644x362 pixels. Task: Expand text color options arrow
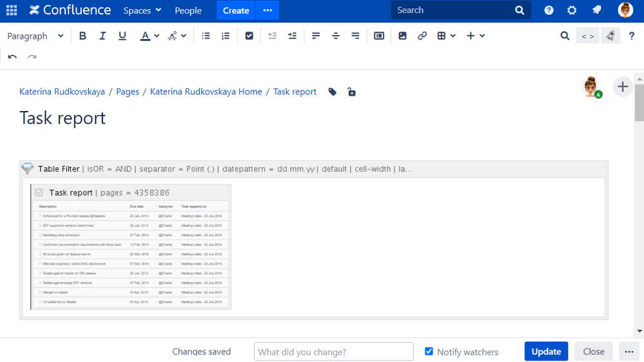pyautogui.click(x=157, y=36)
